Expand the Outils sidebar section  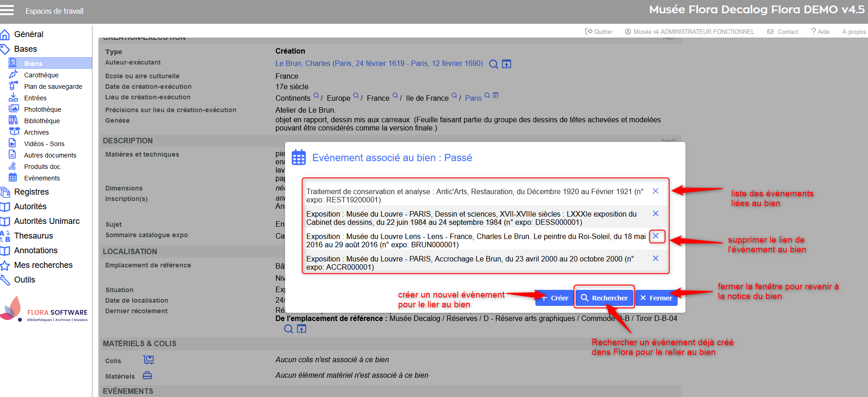point(25,280)
